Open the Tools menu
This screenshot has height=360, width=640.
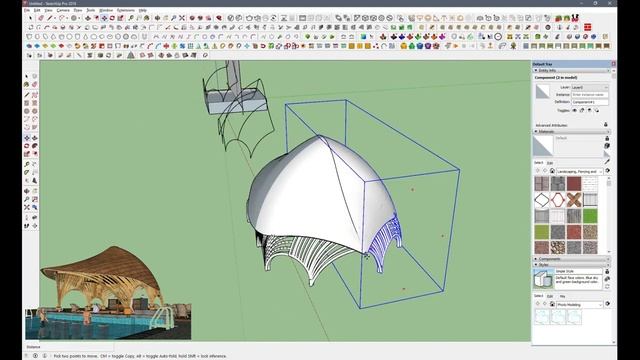coord(91,10)
